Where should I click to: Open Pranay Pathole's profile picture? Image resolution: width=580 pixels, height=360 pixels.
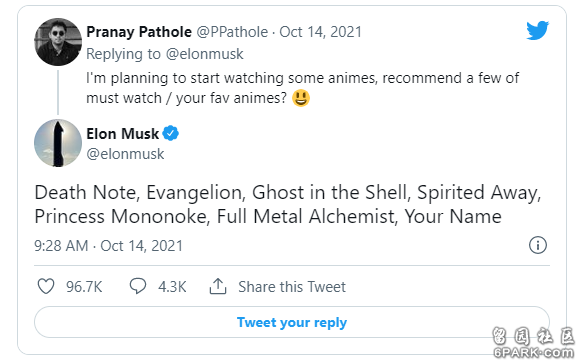58,42
